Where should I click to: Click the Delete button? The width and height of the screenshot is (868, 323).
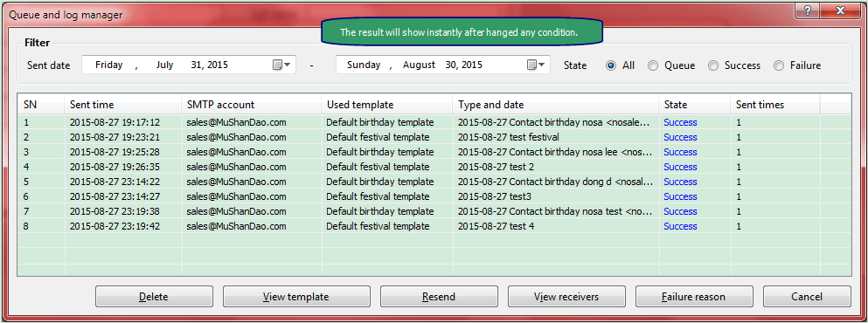pyautogui.click(x=153, y=297)
